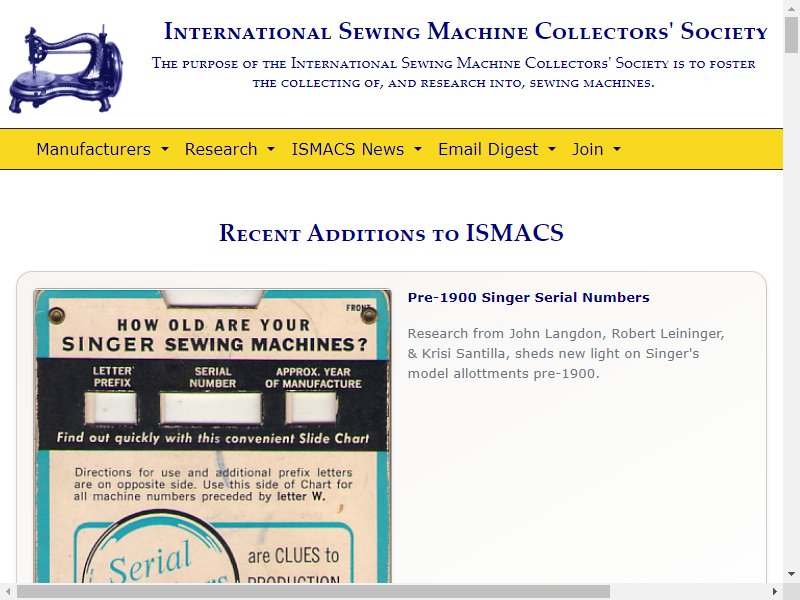Expand the Research menu
This screenshot has height=600, width=800.
pos(230,149)
